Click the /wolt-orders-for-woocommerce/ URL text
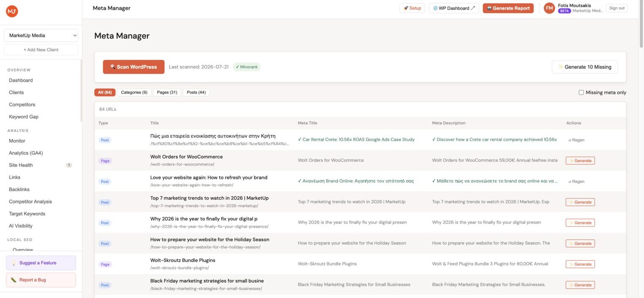The image size is (644, 298). (182, 164)
